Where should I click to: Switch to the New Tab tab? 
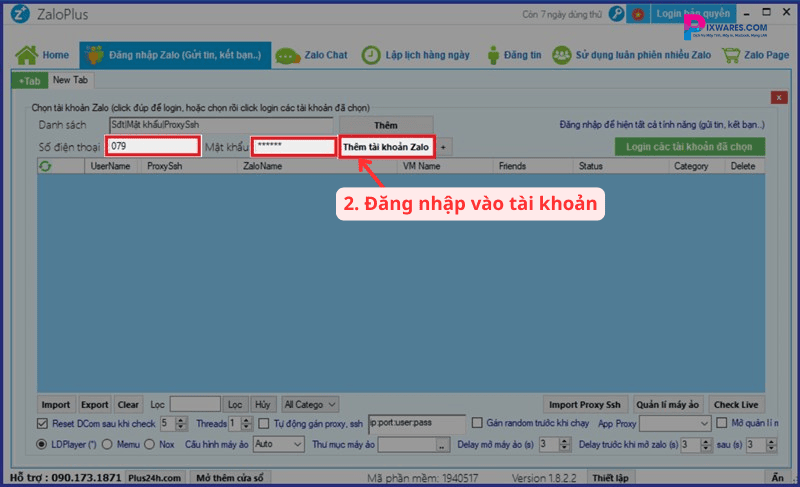point(70,79)
